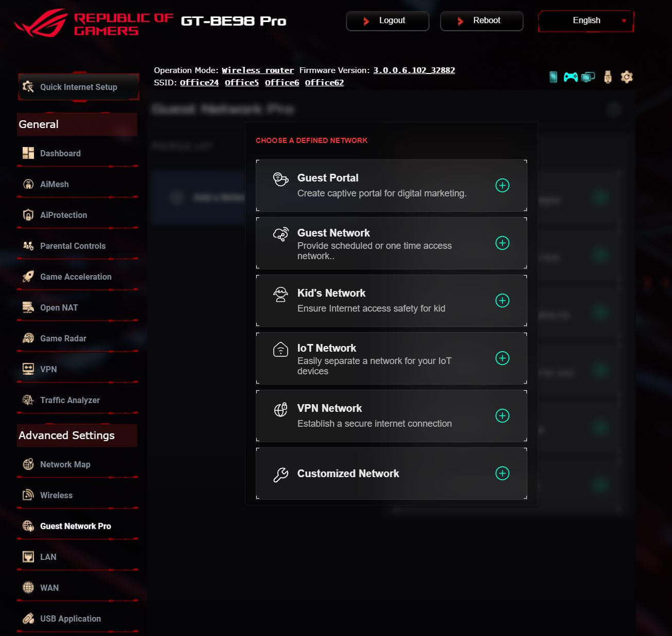
Task: Click the plus icon for Customized Network
Action: pyautogui.click(x=502, y=473)
